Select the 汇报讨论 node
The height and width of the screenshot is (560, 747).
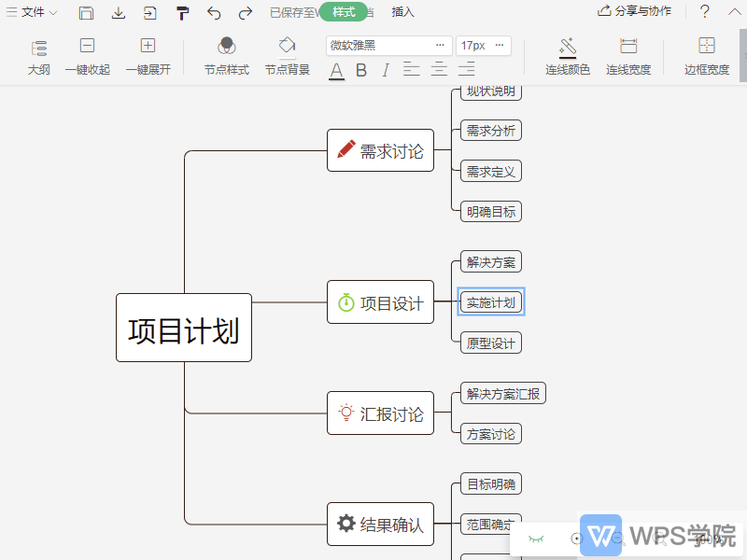(x=380, y=413)
